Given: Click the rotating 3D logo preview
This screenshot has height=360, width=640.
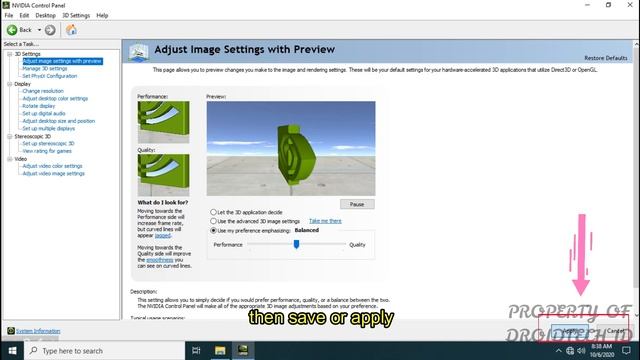Looking at the screenshot, I should [296, 155].
